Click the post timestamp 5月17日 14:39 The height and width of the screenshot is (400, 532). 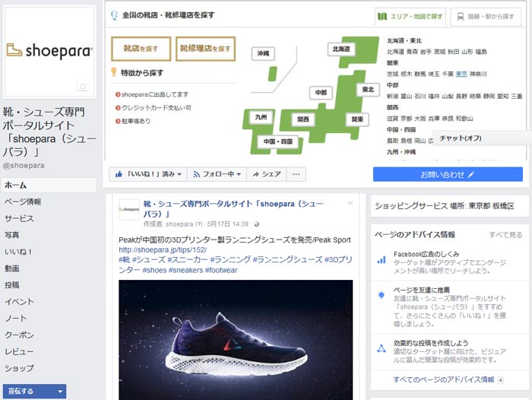click(x=228, y=224)
